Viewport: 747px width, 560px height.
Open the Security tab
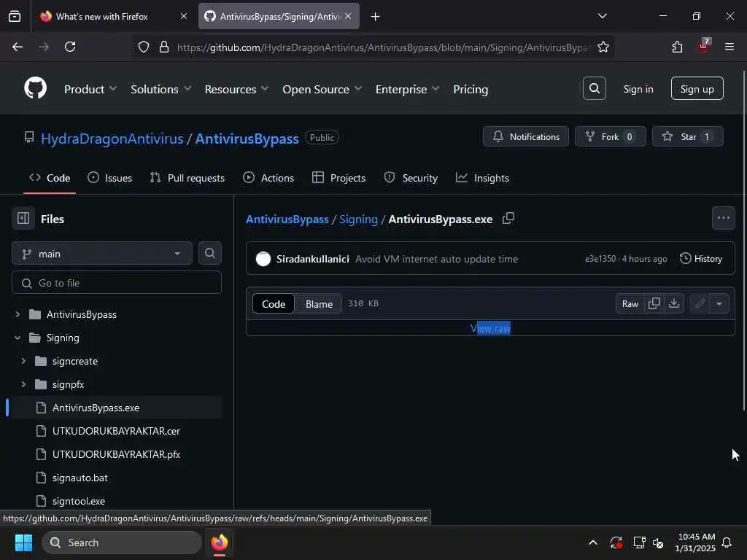pyautogui.click(x=411, y=178)
